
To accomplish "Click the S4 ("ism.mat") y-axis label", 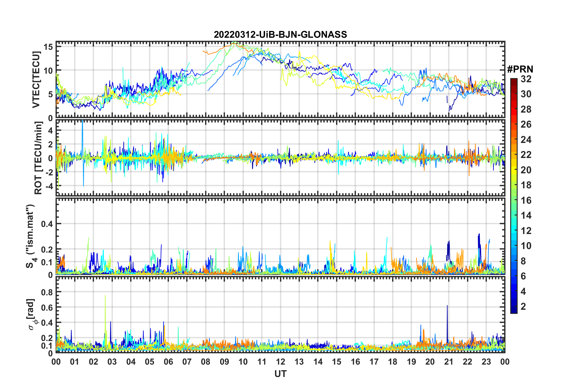I will coord(31,236).
